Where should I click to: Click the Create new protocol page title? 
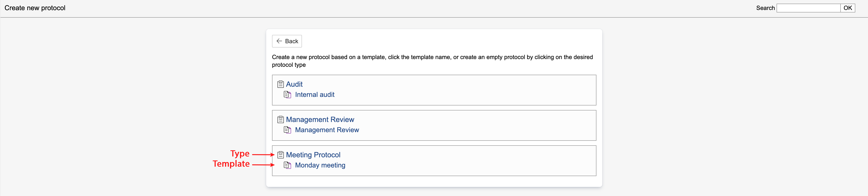[35, 8]
